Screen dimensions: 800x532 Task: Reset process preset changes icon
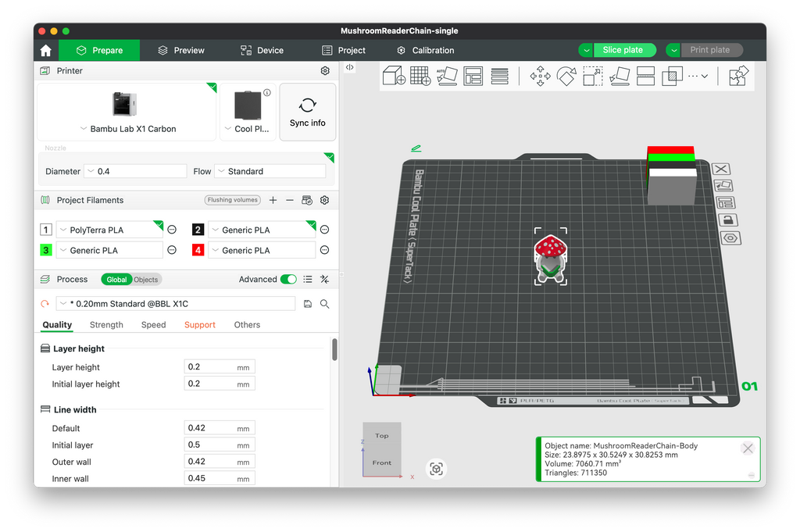[x=45, y=304]
